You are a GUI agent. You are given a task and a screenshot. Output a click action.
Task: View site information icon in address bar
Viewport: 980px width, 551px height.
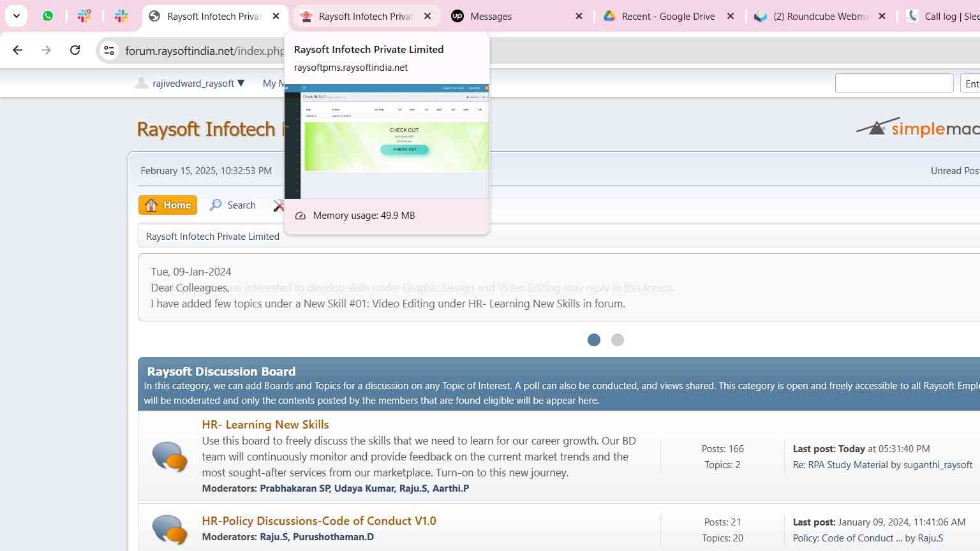coord(109,50)
